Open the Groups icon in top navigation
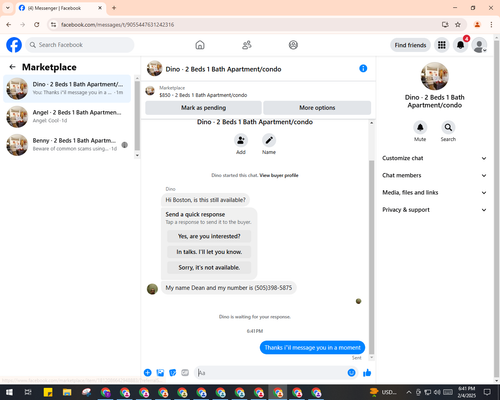The image size is (500, 400). (293, 45)
